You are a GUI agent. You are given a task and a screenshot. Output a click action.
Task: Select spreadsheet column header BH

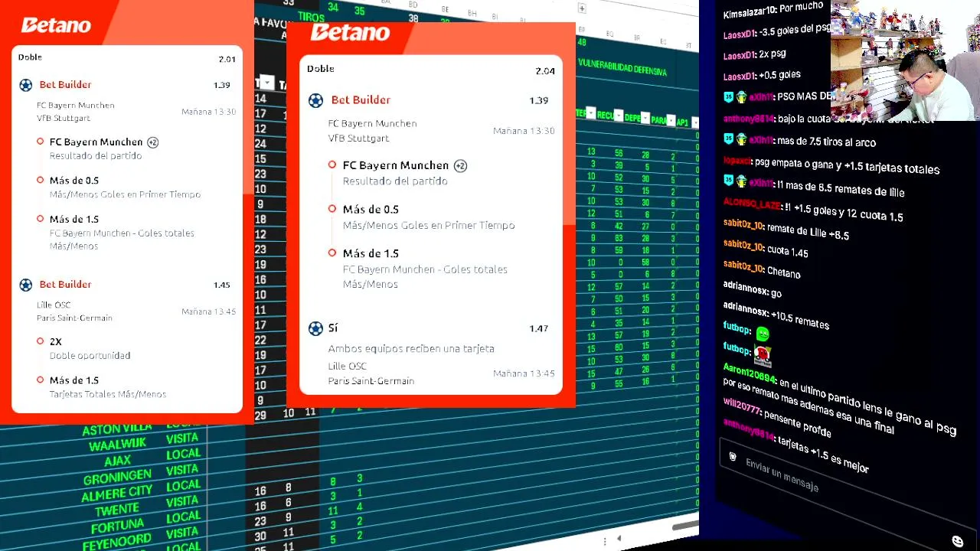[472, 14]
